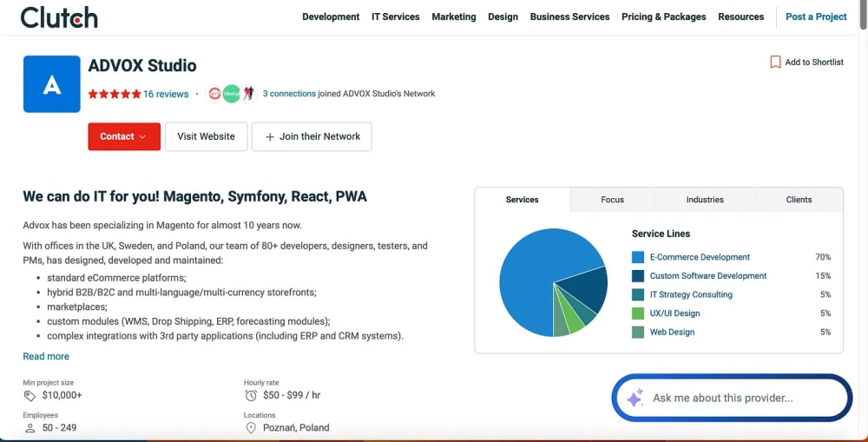Switch to the Clients tab

click(799, 200)
